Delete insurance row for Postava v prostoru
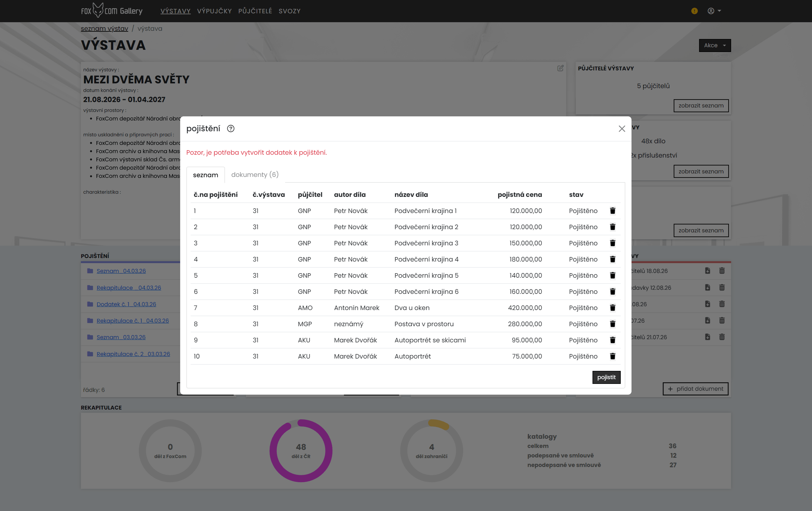 pyautogui.click(x=612, y=324)
